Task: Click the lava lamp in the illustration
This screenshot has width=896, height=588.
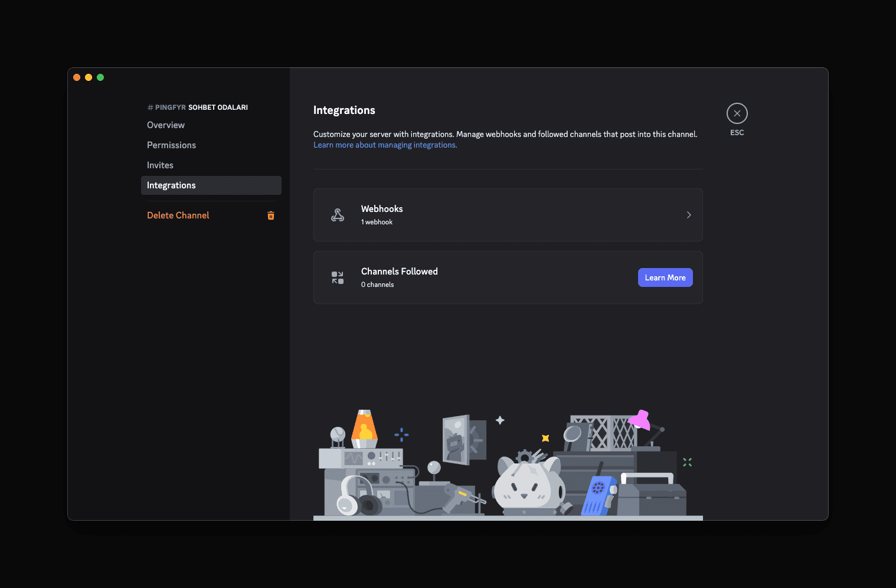Action: pos(364,427)
